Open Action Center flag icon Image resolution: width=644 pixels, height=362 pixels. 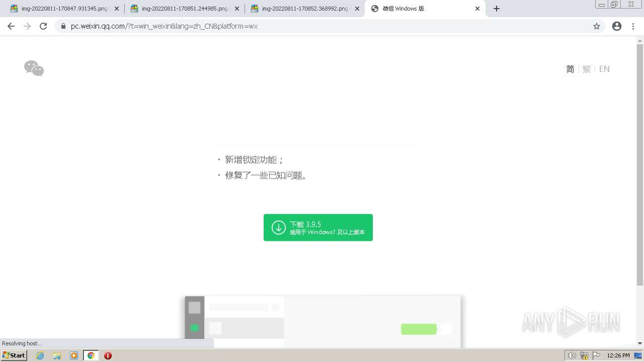pyautogui.click(x=596, y=355)
